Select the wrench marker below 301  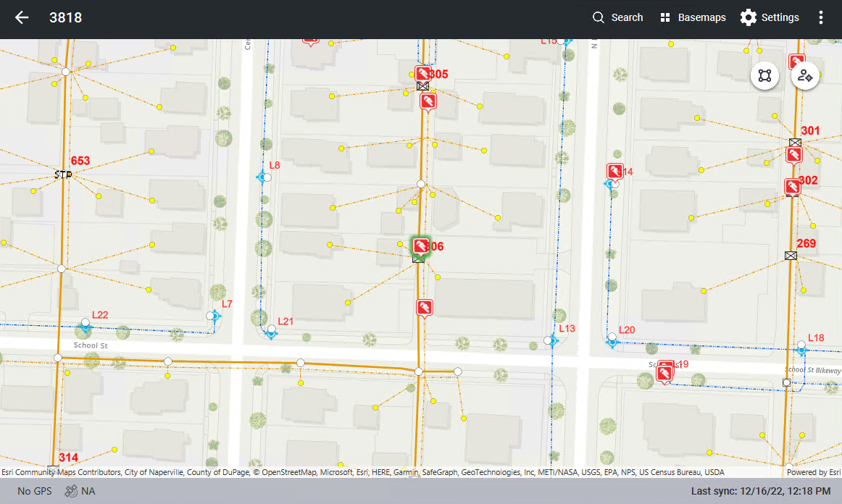[x=794, y=154]
